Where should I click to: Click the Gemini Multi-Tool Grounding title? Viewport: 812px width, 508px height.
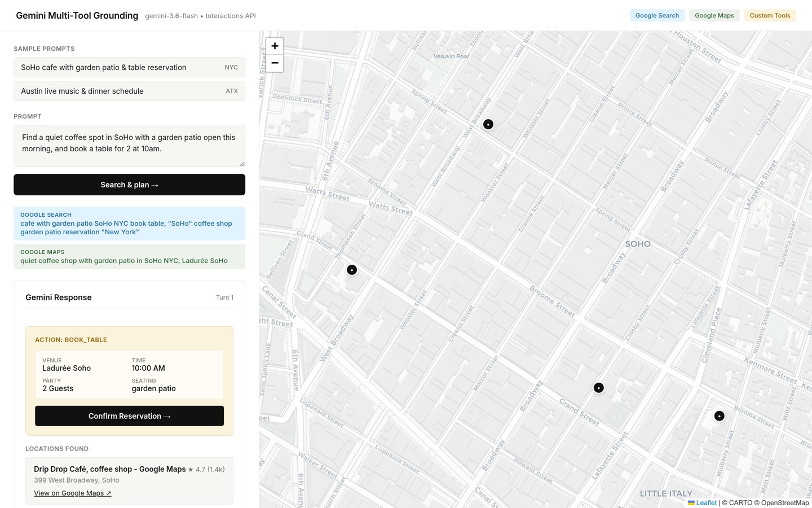pos(77,15)
